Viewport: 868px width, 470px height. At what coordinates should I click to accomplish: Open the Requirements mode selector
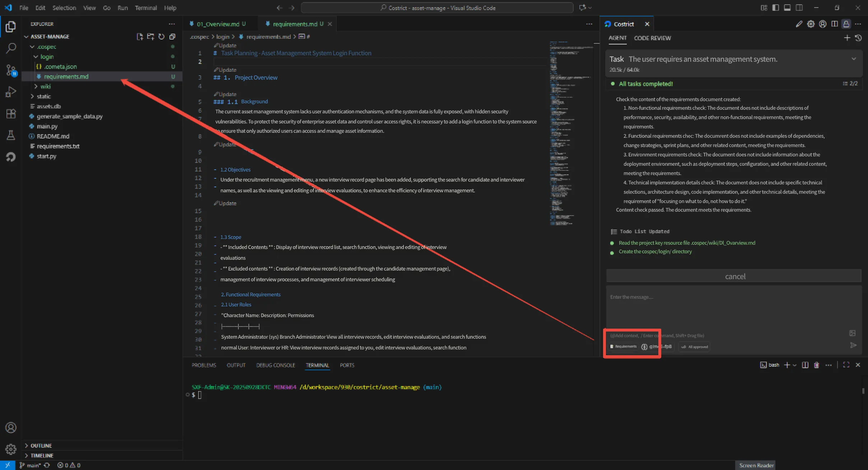coord(623,347)
